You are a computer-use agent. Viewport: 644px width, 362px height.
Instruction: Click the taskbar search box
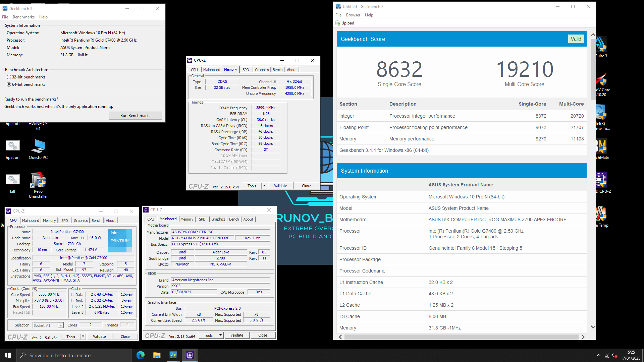tap(74, 355)
